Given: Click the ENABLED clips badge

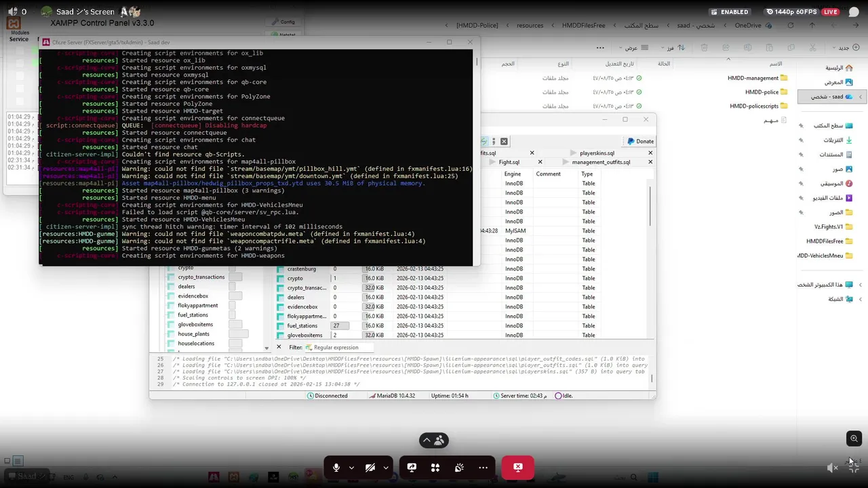Looking at the screenshot, I should point(730,12).
